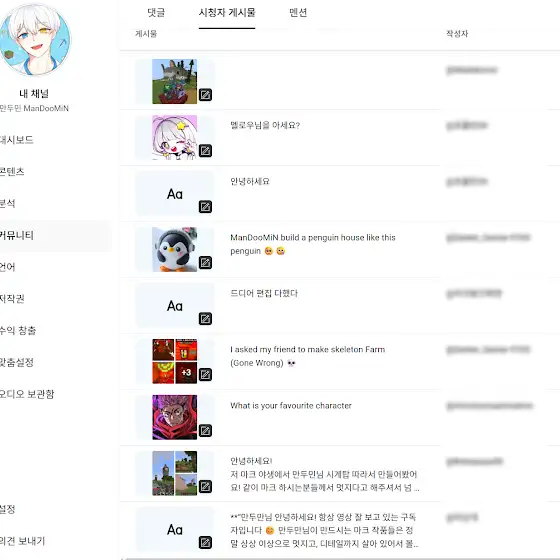This screenshot has height=560, width=560.
Task: Click edit icon on anime girl post
Action: tap(205, 151)
